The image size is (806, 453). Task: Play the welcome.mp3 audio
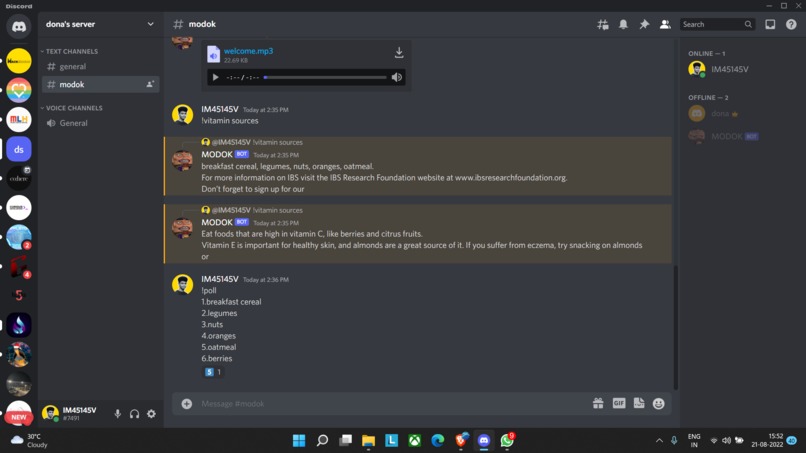(x=215, y=78)
